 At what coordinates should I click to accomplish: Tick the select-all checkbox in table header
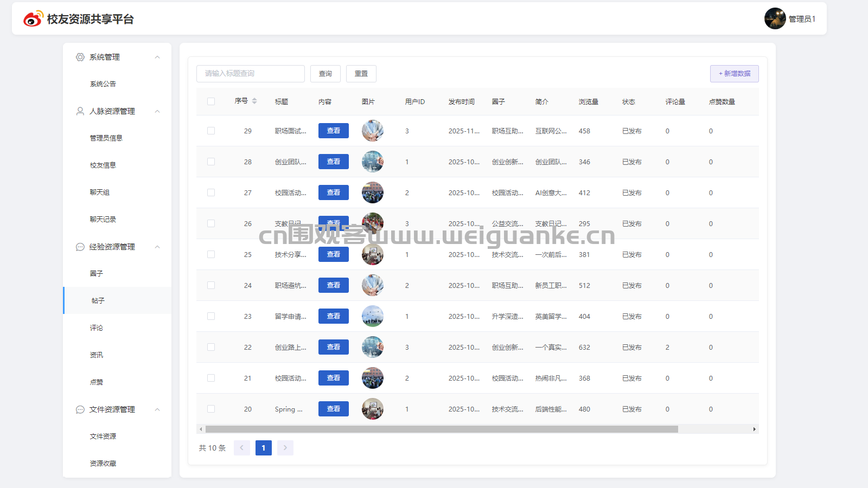coord(211,101)
